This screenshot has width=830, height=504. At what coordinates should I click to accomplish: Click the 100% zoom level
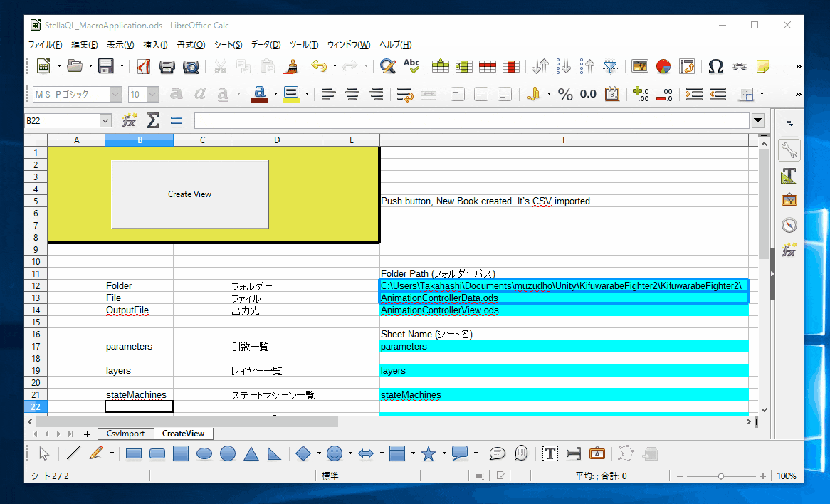[x=787, y=476]
